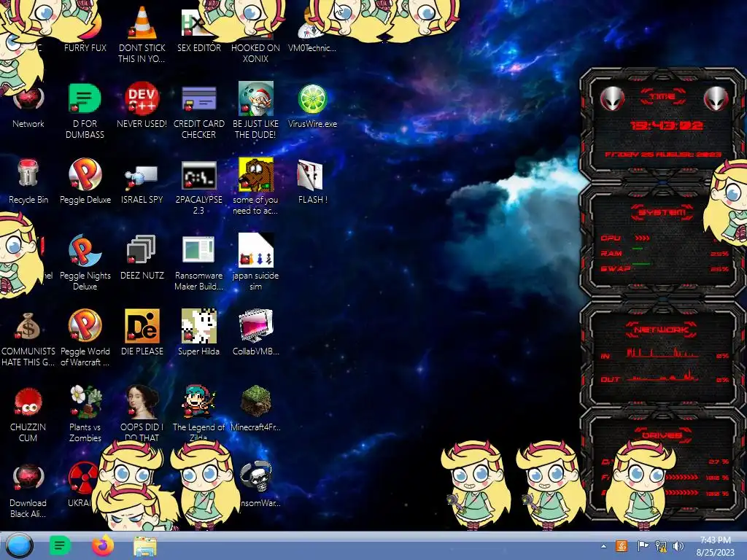Launch Peggle Nights Deluxe
This screenshot has width=747, height=560.
pos(85,262)
